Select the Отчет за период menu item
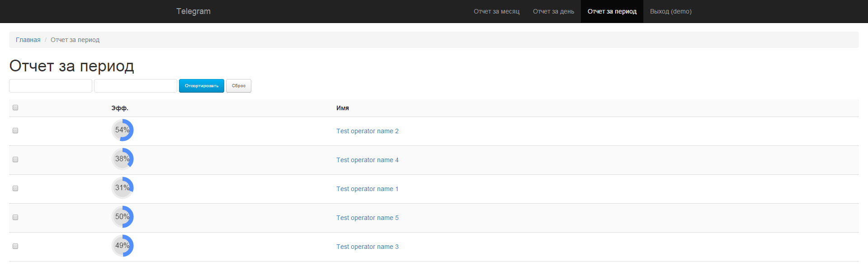Screen dimensions: 868x271 pyautogui.click(x=612, y=11)
